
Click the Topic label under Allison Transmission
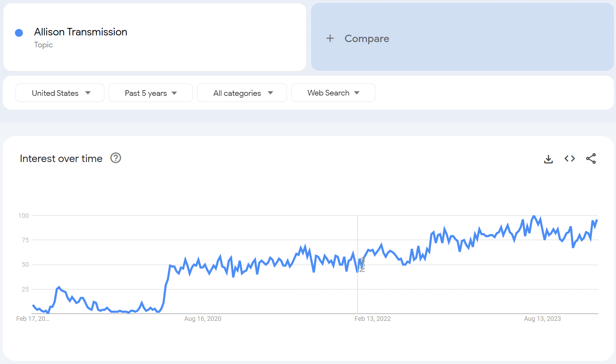[x=44, y=45]
